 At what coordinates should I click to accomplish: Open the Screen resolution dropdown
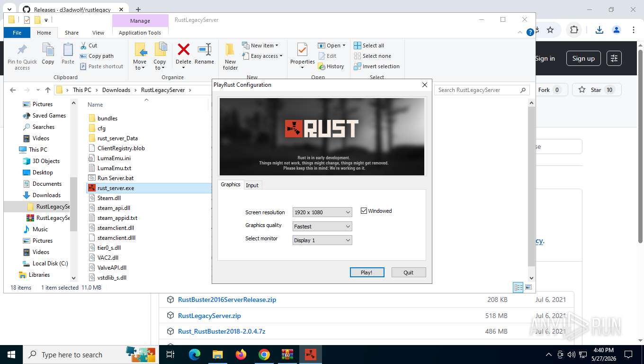coord(322,212)
